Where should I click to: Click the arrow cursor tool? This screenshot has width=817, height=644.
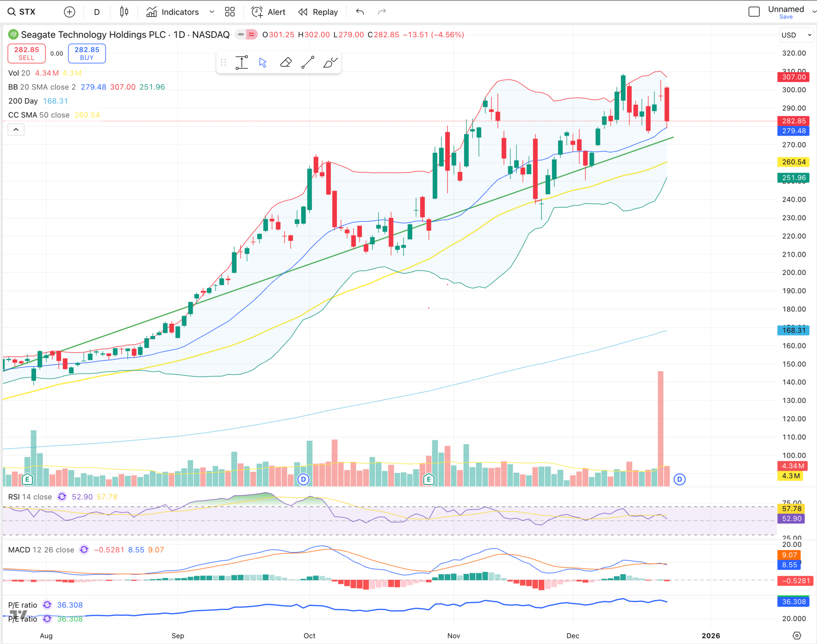point(263,63)
